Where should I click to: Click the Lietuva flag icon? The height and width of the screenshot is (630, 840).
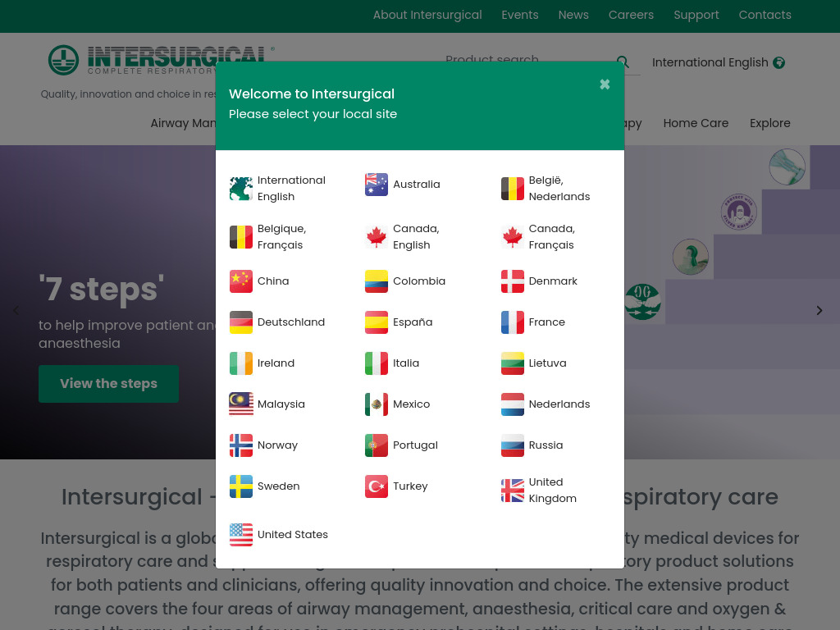coord(513,363)
